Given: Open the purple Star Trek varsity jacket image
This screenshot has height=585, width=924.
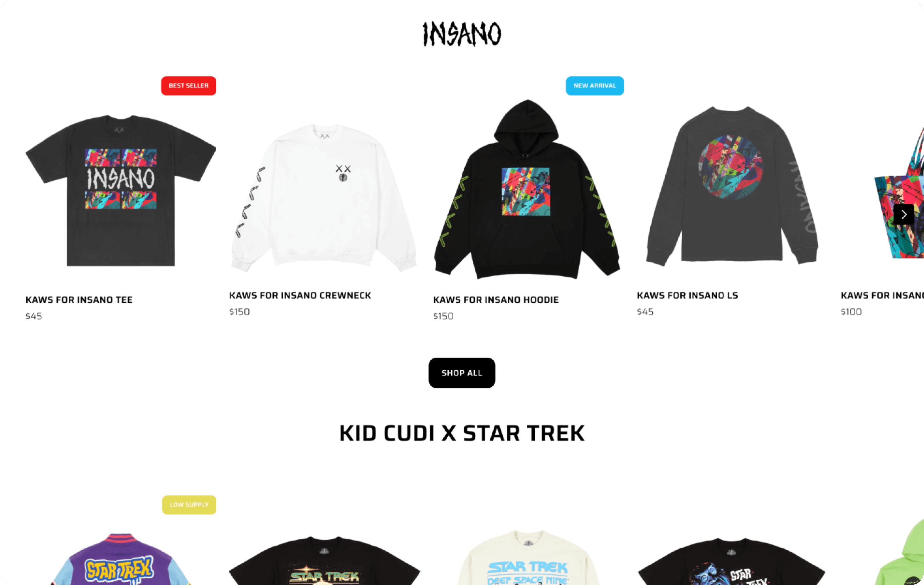Looking at the screenshot, I should (x=121, y=559).
